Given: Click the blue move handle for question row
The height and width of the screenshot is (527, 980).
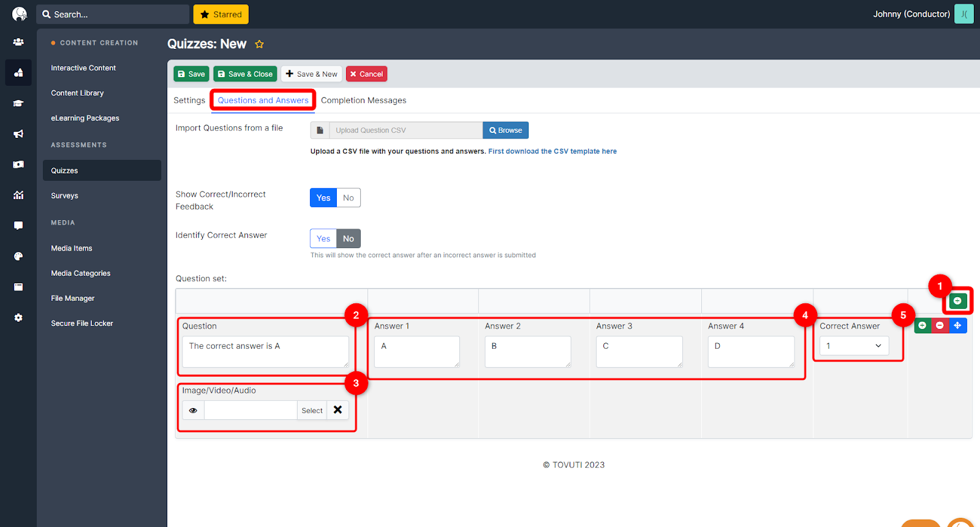Looking at the screenshot, I should 957,325.
